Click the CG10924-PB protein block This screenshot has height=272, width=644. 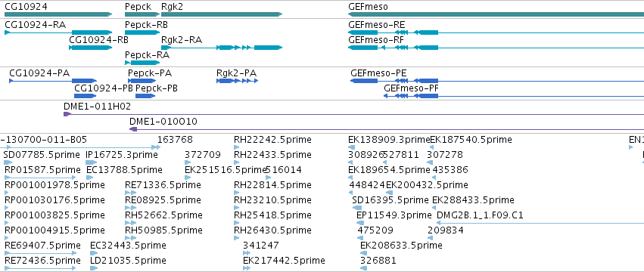point(86,96)
